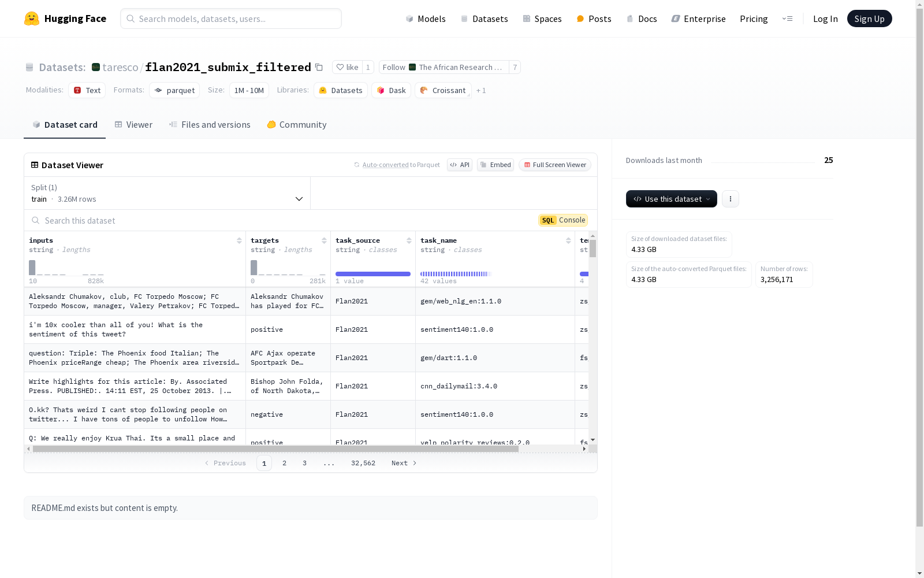Open Docs in the navigation
The height and width of the screenshot is (578, 924).
tap(642, 18)
